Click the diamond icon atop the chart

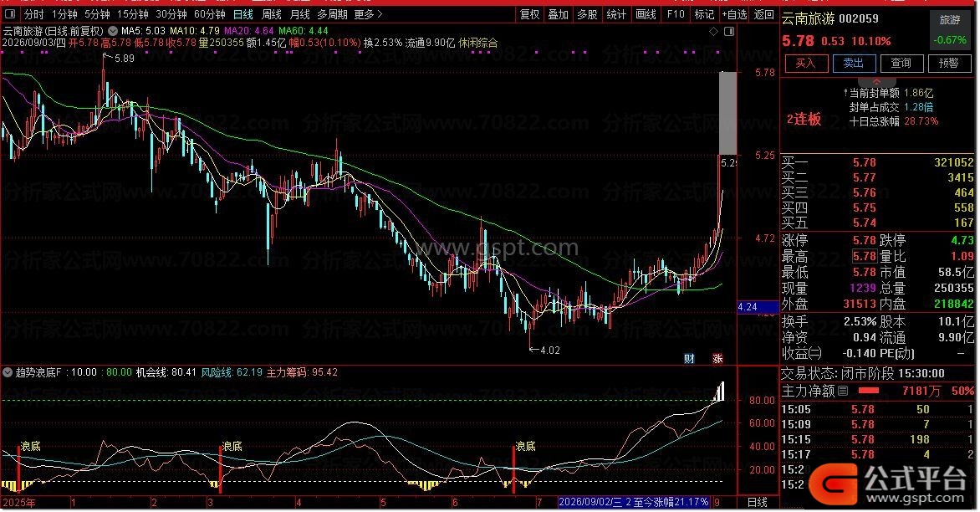714,31
